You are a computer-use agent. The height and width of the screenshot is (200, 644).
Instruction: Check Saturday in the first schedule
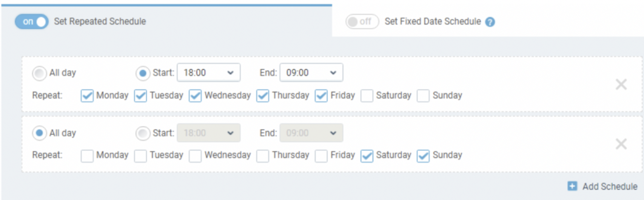click(x=367, y=96)
